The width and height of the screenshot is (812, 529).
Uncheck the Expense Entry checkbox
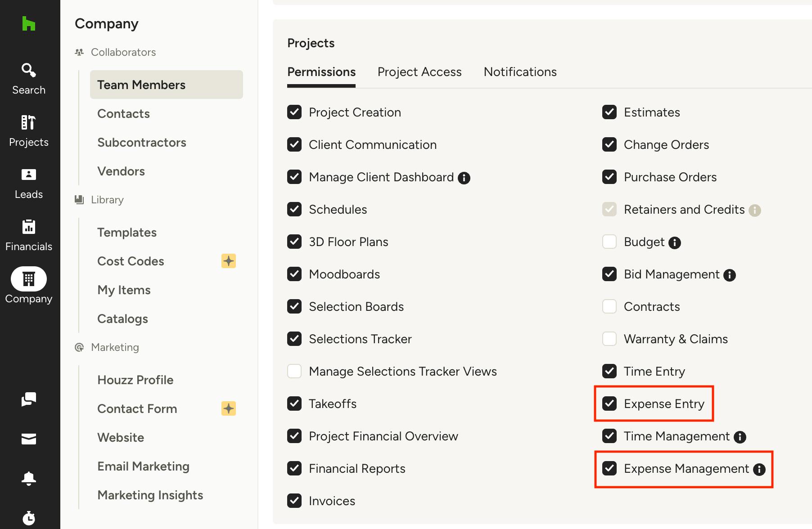coord(609,403)
